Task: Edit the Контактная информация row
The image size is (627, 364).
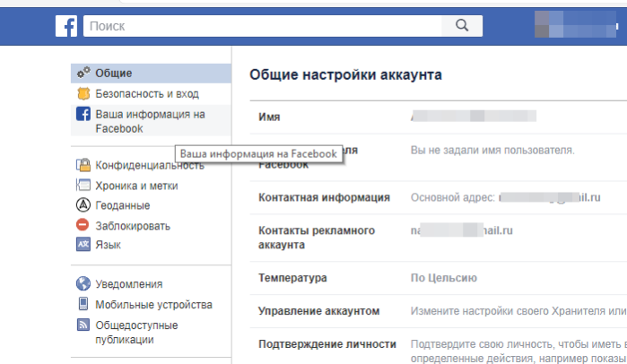Action: pyautogui.click(x=439, y=197)
